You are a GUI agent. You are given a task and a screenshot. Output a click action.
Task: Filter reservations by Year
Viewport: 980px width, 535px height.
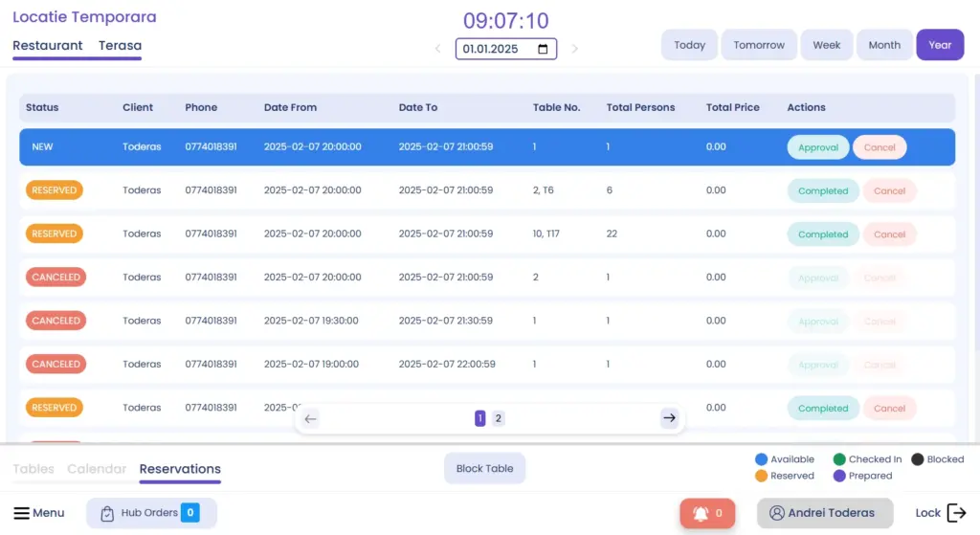pos(940,45)
